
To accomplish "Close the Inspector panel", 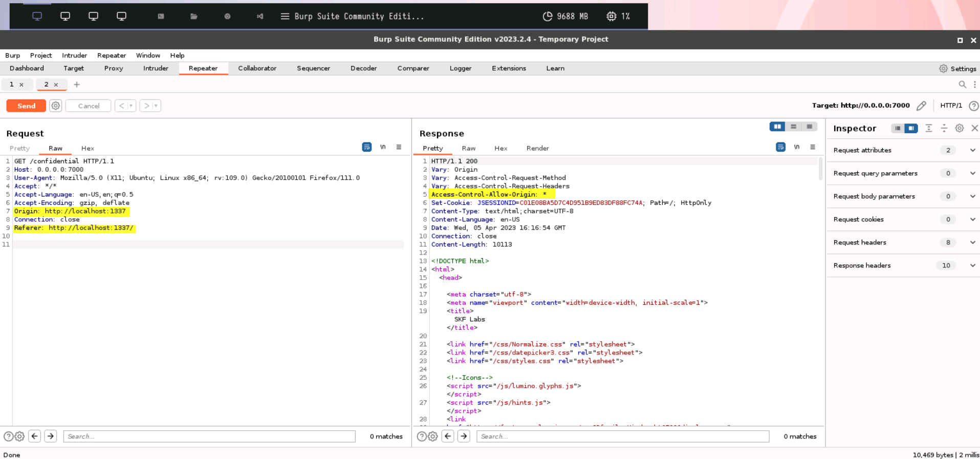I will 974,128.
